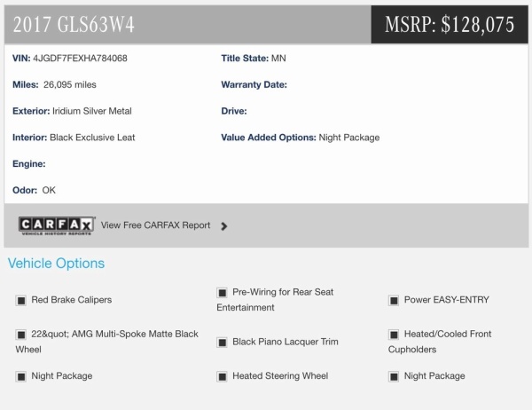Toggle Night Package checkbox below Heated/Cooled Cupholders

click(x=394, y=376)
